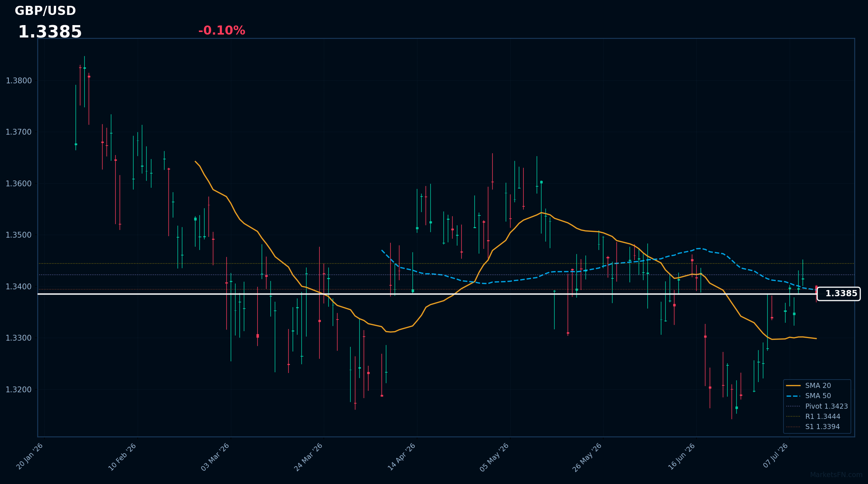Click the large 1.3385 price in header
868x484 pixels.
[50, 32]
